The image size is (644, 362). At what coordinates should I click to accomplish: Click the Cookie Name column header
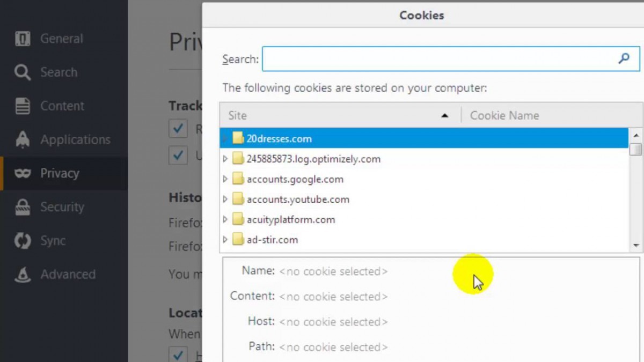[x=504, y=115]
